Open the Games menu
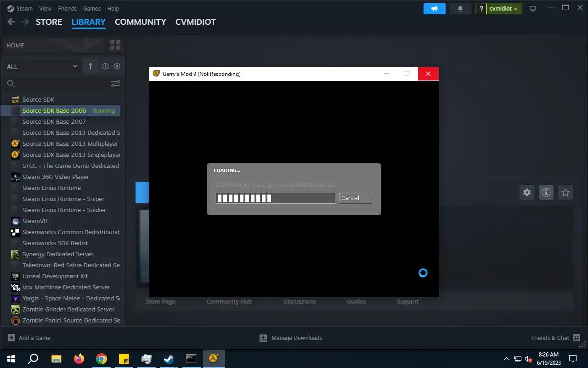The width and height of the screenshot is (588, 368). point(92,8)
